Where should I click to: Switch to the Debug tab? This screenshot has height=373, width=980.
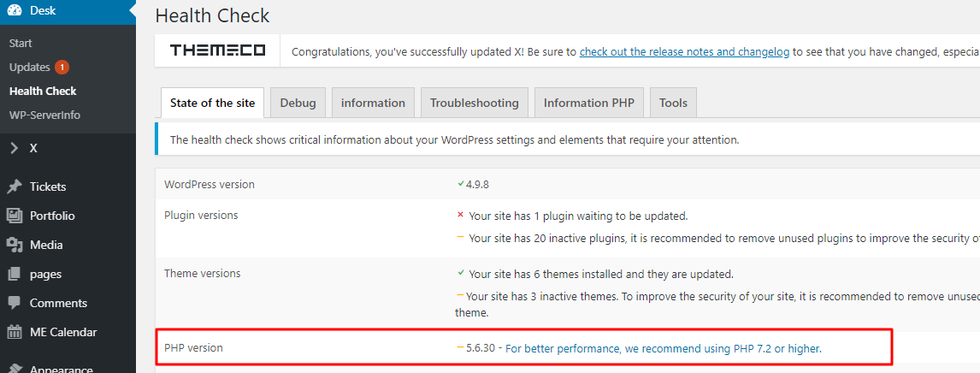pos(298,103)
